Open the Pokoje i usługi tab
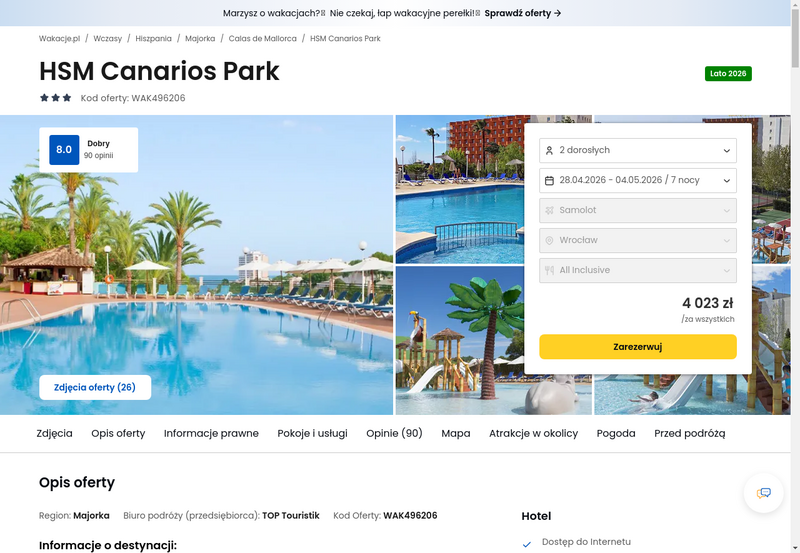Viewport: 800px width, 553px height. pos(312,433)
